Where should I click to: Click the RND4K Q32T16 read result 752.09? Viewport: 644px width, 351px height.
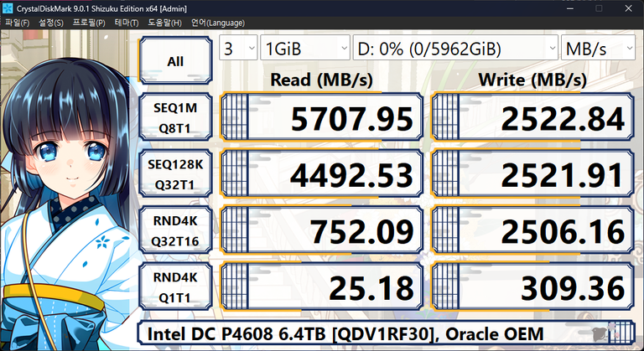(x=322, y=230)
